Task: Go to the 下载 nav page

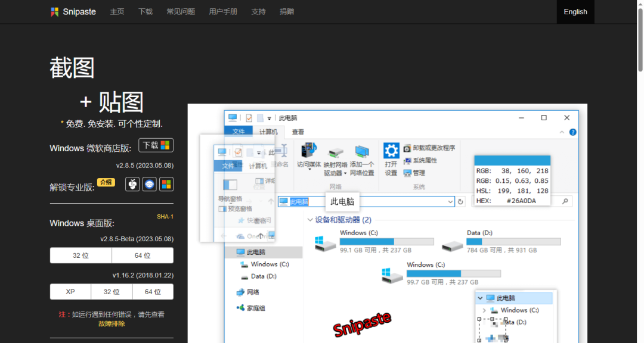Action: tap(145, 12)
